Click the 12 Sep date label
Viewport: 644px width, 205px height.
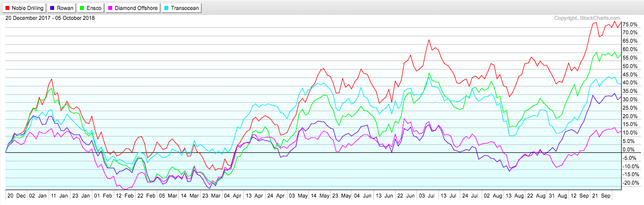tap(579, 196)
